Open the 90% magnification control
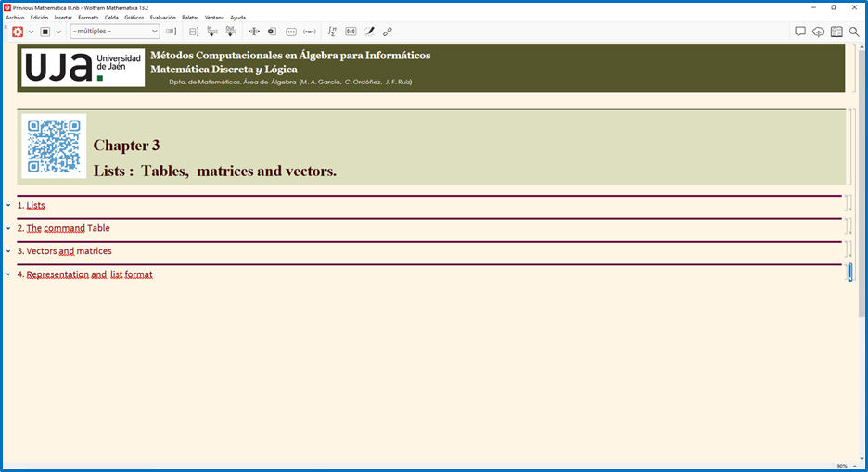 pyautogui.click(x=847, y=466)
